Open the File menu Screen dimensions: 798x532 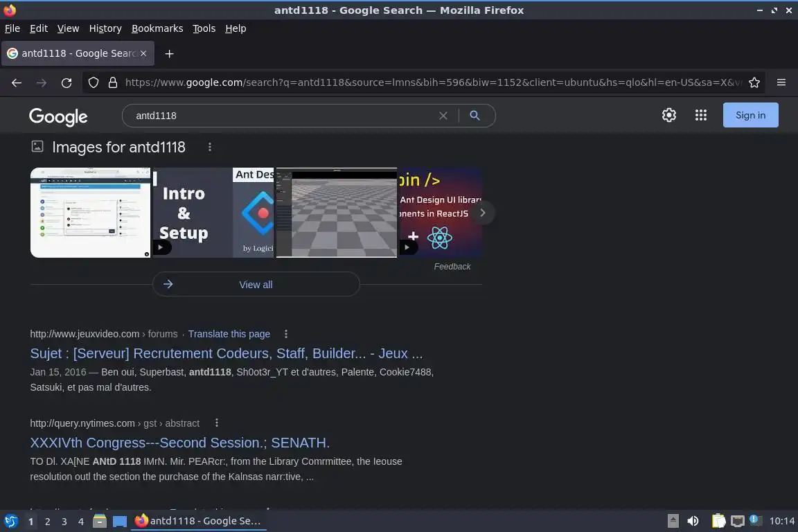(x=12, y=28)
